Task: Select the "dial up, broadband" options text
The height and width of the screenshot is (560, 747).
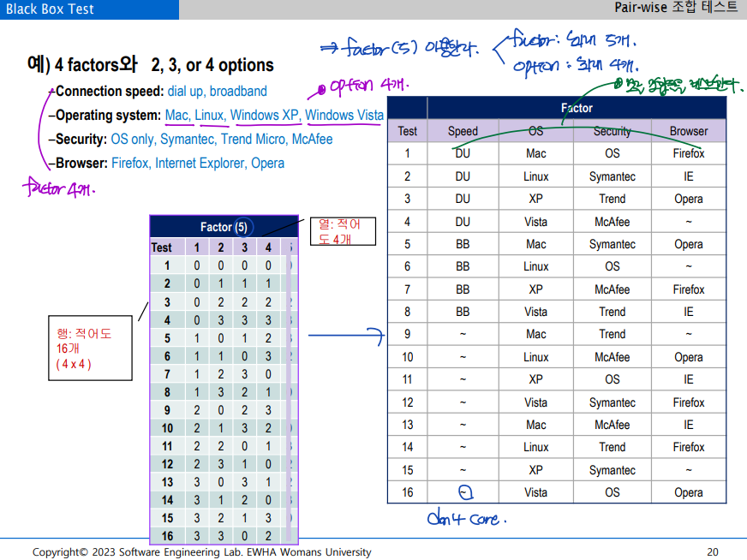Action: (x=218, y=91)
